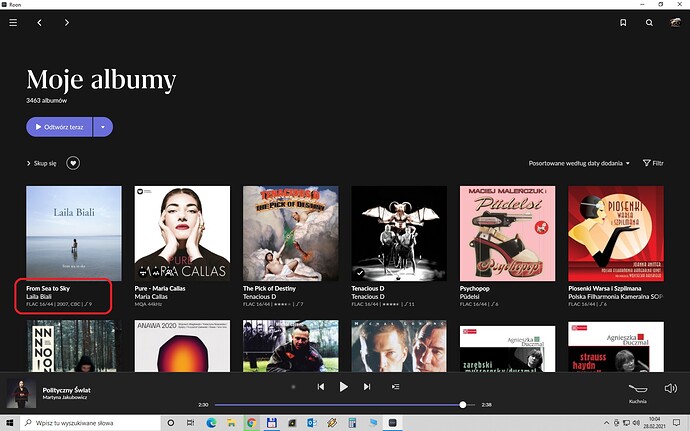Click the Polityczny Świat track title
Screen dimensions: 690x431
(66, 390)
